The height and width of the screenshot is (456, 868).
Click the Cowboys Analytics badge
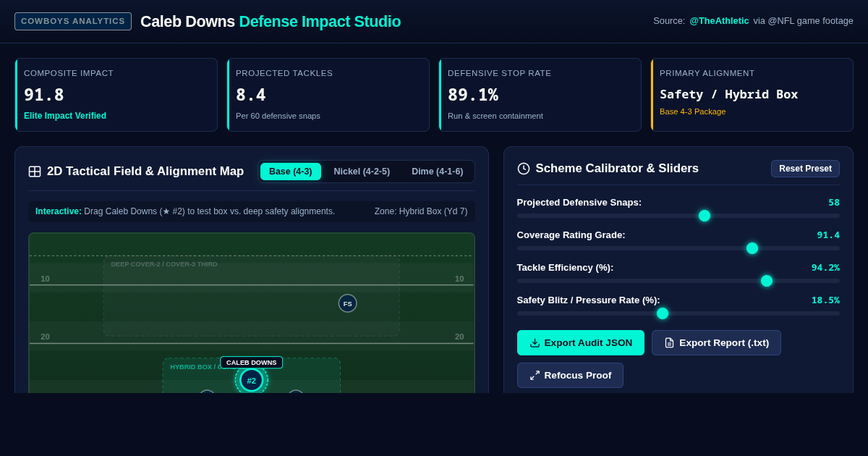point(73,21)
